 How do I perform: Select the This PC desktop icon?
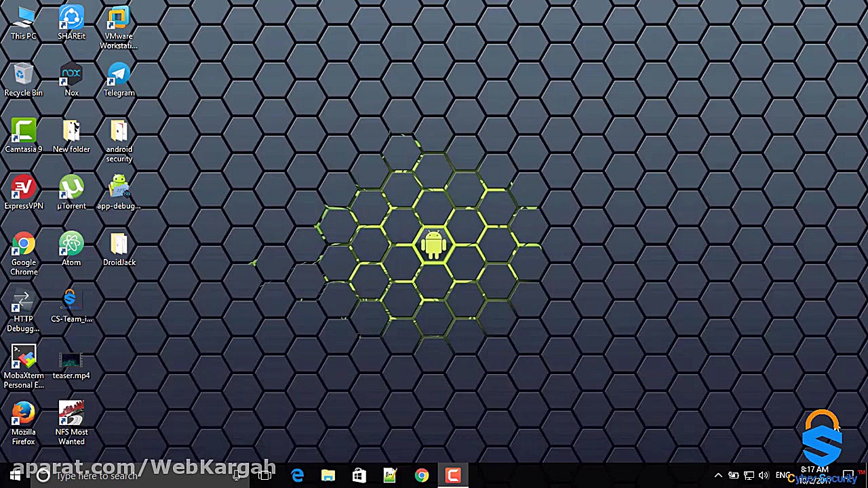(x=24, y=23)
